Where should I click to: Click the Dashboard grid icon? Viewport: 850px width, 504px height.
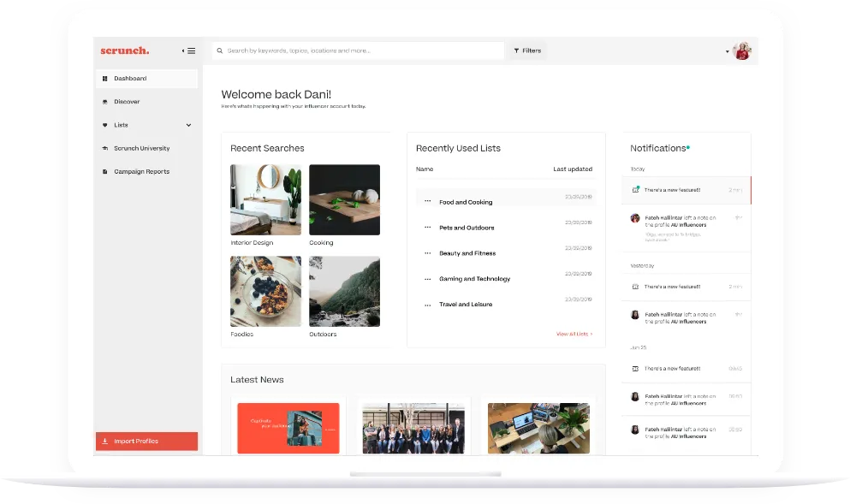pyautogui.click(x=104, y=79)
